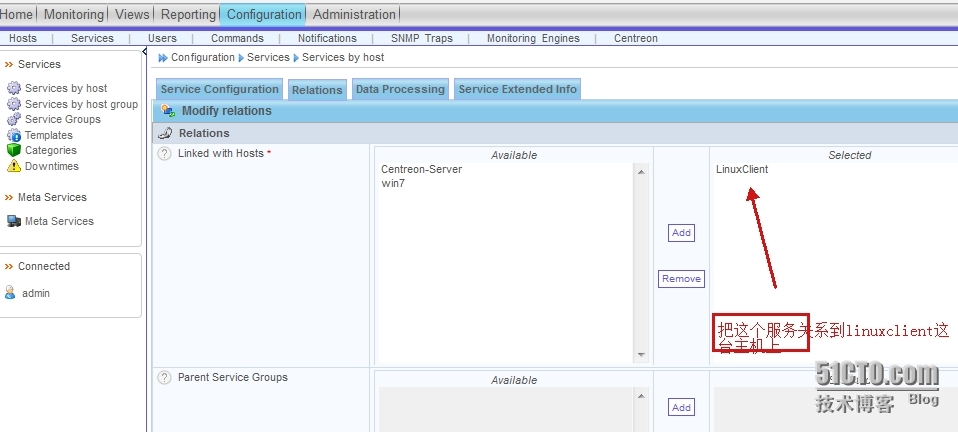
Task: Go to the Commands submenu
Action: 237,38
